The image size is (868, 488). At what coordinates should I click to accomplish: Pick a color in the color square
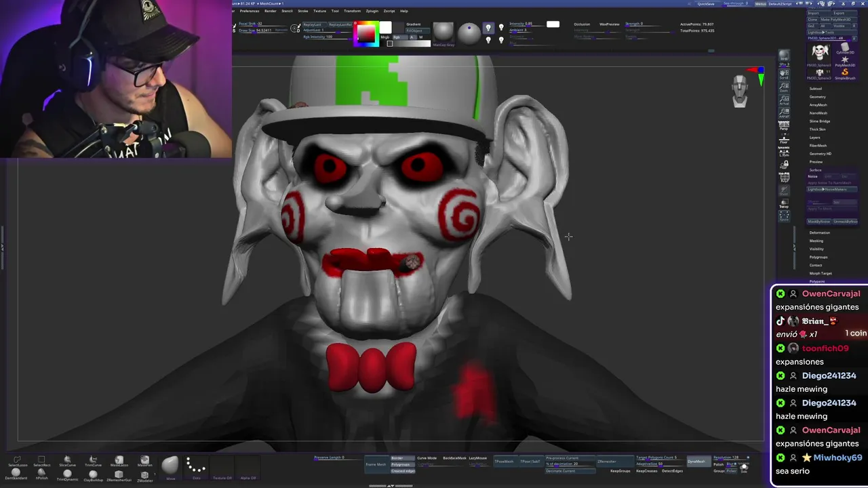tap(366, 33)
